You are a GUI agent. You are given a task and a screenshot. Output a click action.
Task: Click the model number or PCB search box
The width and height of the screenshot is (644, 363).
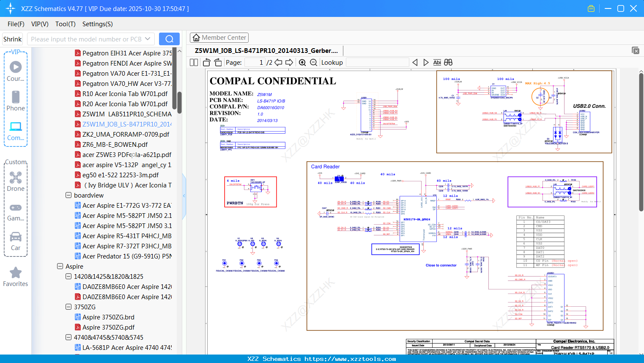coord(86,39)
